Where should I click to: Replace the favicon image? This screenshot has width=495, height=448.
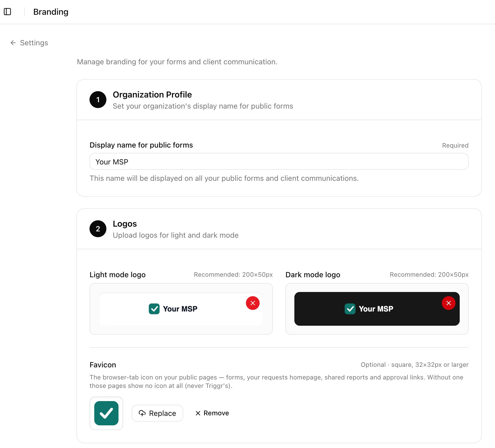coord(157,413)
